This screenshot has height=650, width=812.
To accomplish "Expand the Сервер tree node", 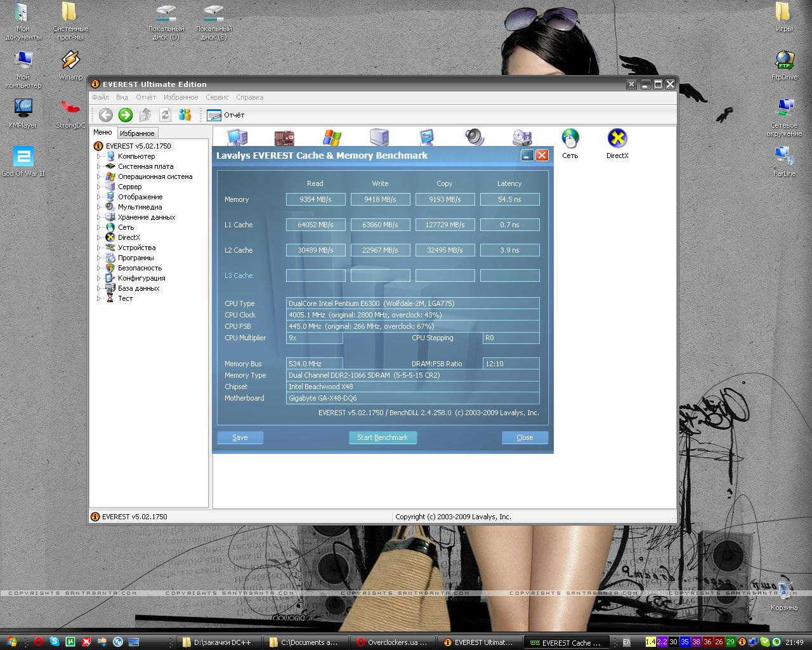I will click(98, 187).
